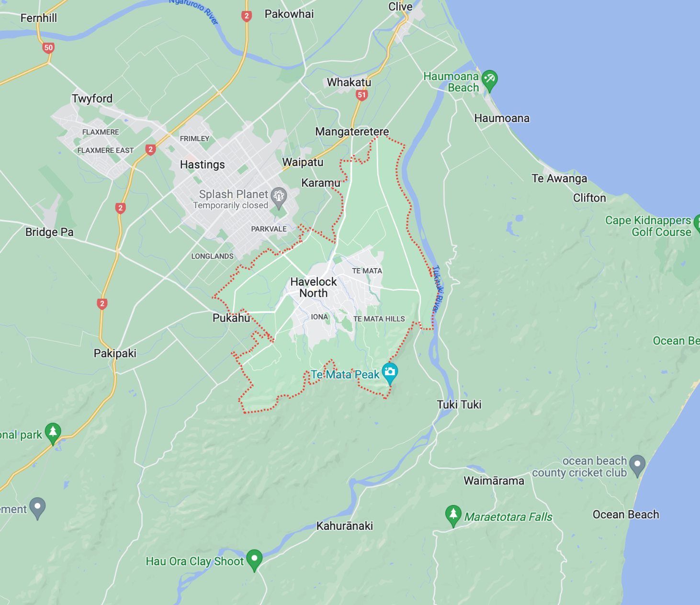
Task: Click the Ocean Beach black label
Action: click(626, 515)
